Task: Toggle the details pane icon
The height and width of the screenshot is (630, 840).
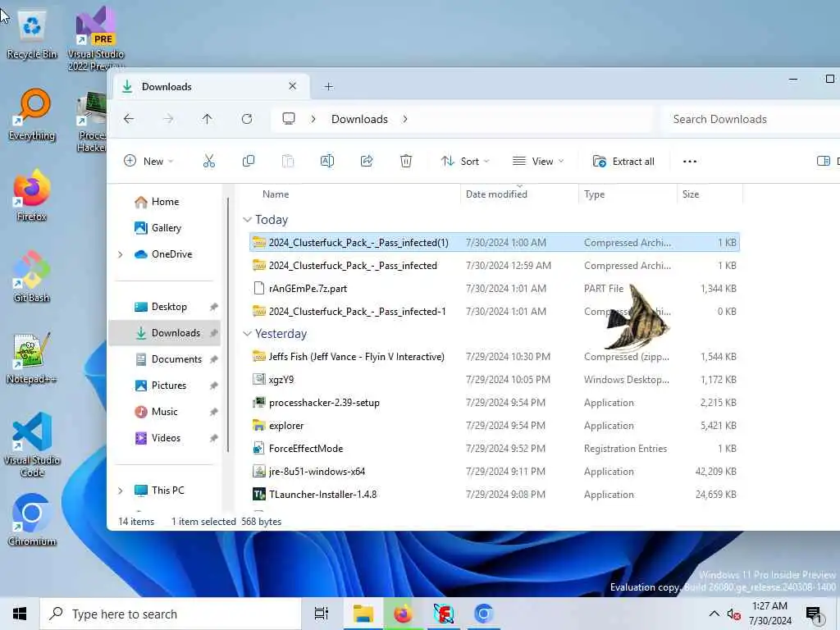Action: (x=824, y=162)
